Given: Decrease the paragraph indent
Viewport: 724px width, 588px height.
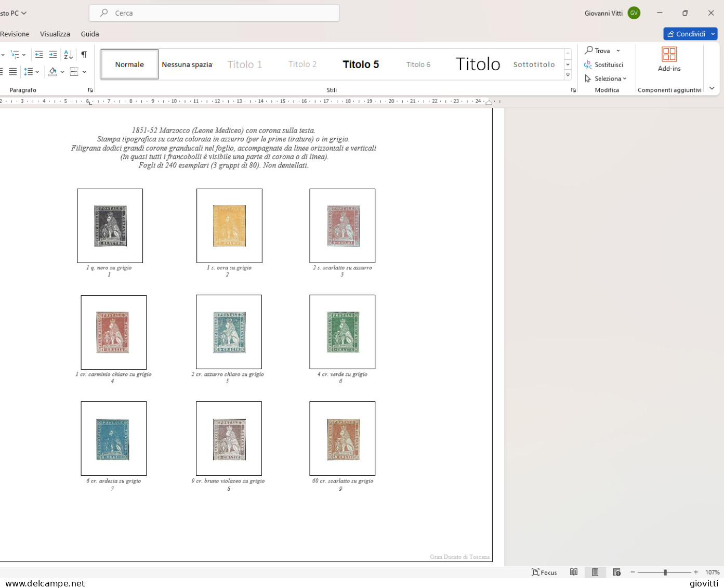Looking at the screenshot, I should [39, 55].
